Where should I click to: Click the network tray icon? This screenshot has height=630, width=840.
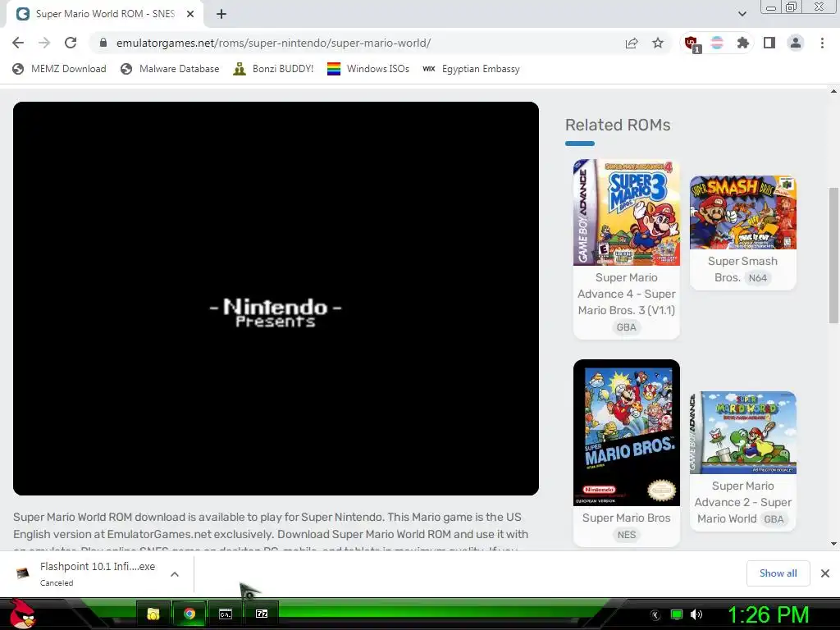677,614
